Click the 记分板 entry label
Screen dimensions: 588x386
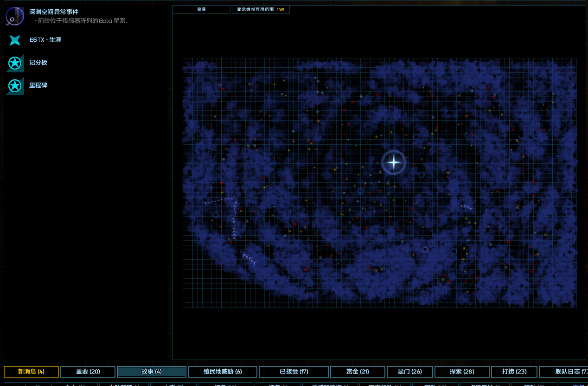[38, 63]
